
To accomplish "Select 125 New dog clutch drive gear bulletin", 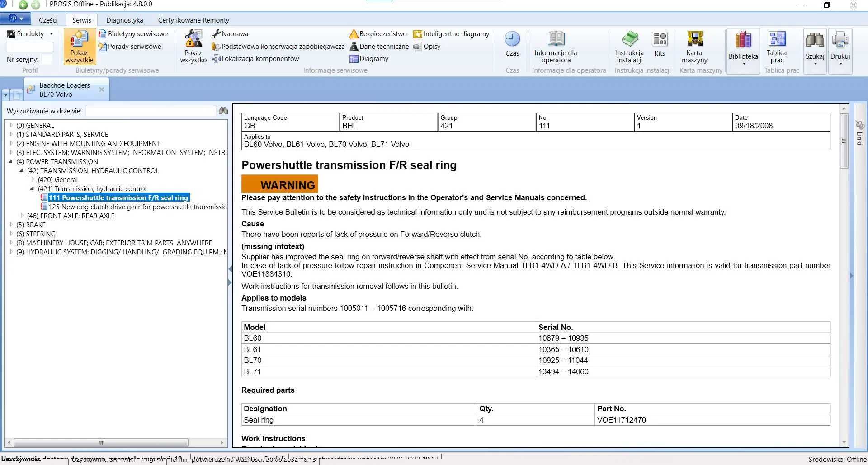I will [x=138, y=207].
